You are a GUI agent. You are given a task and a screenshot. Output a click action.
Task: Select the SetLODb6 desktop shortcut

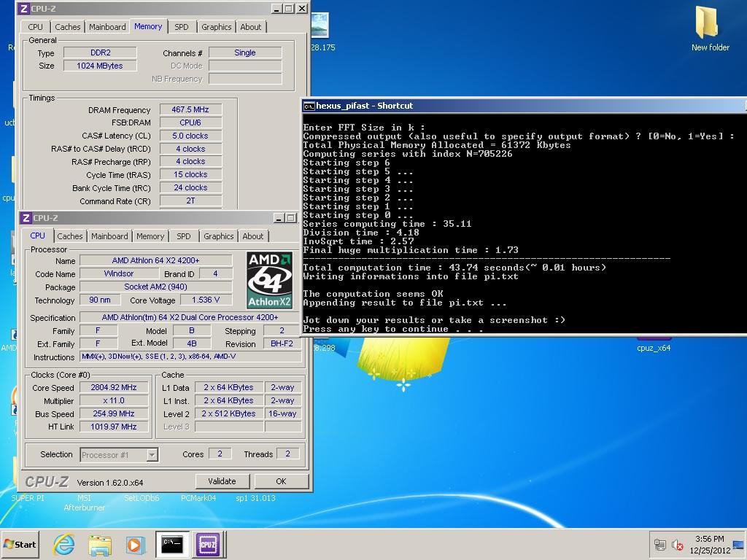tap(142, 498)
